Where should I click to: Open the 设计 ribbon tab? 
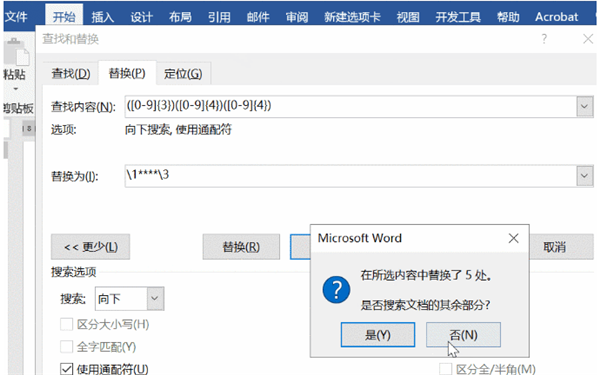tap(142, 17)
